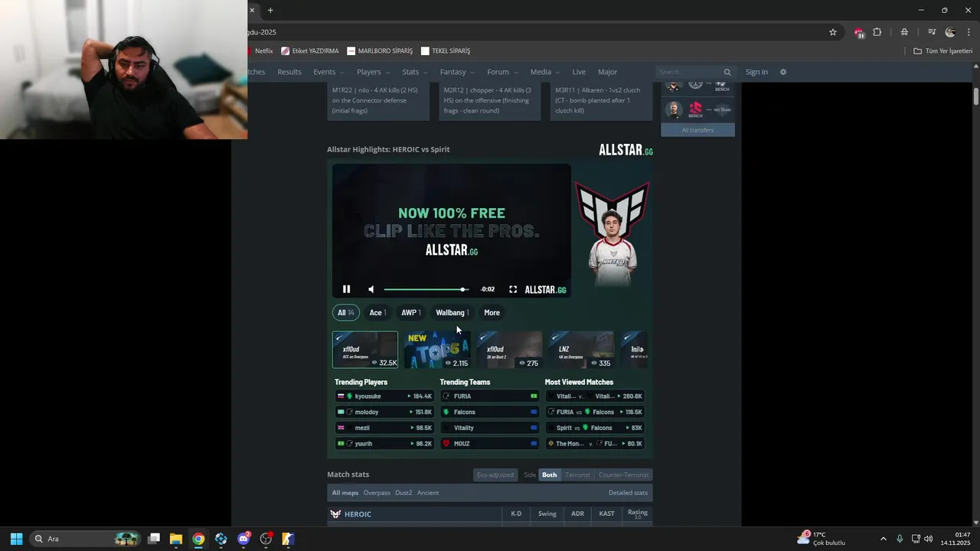Select Dust2 map stats

(403, 493)
